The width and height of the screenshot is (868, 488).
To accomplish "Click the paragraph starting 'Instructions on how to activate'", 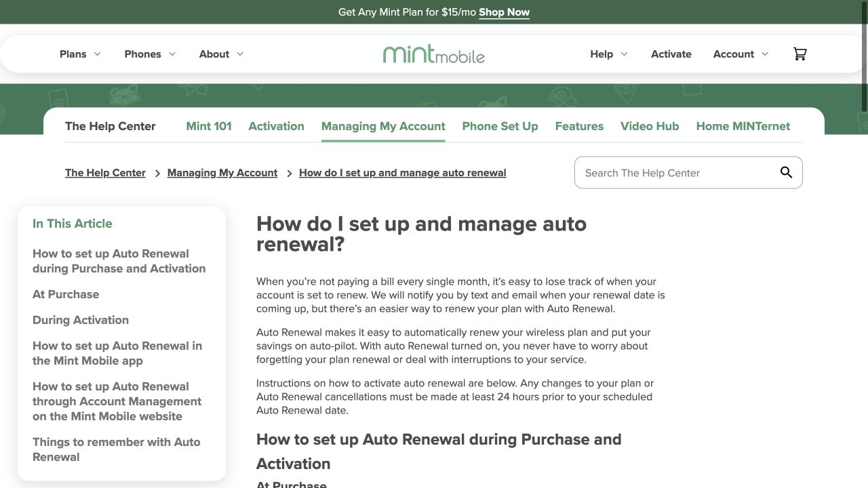I will pos(455,396).
